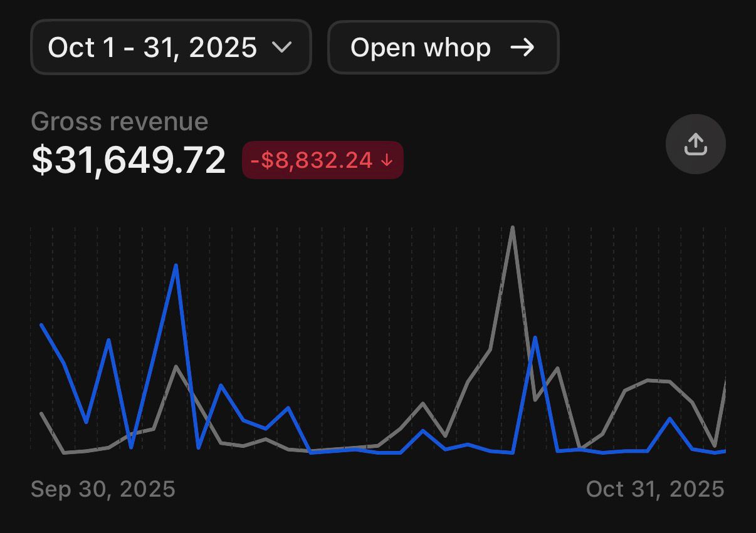Click the Oct 31, 2025 axis label
This screenshot has width=756, height=533.
tap(655, 489)
